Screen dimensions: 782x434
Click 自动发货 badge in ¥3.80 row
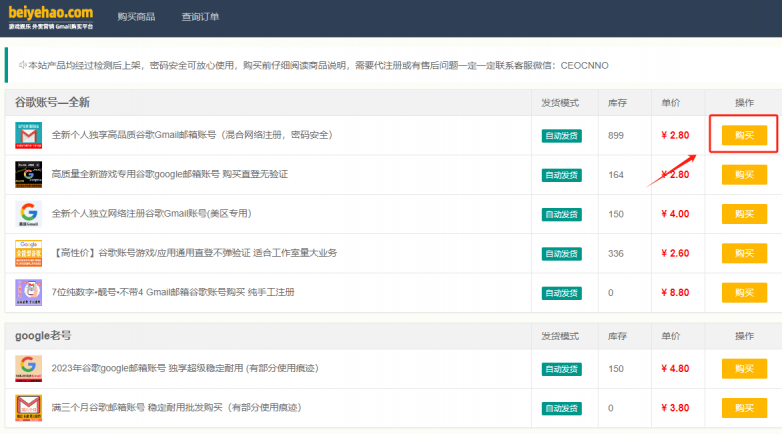point(562,409)
